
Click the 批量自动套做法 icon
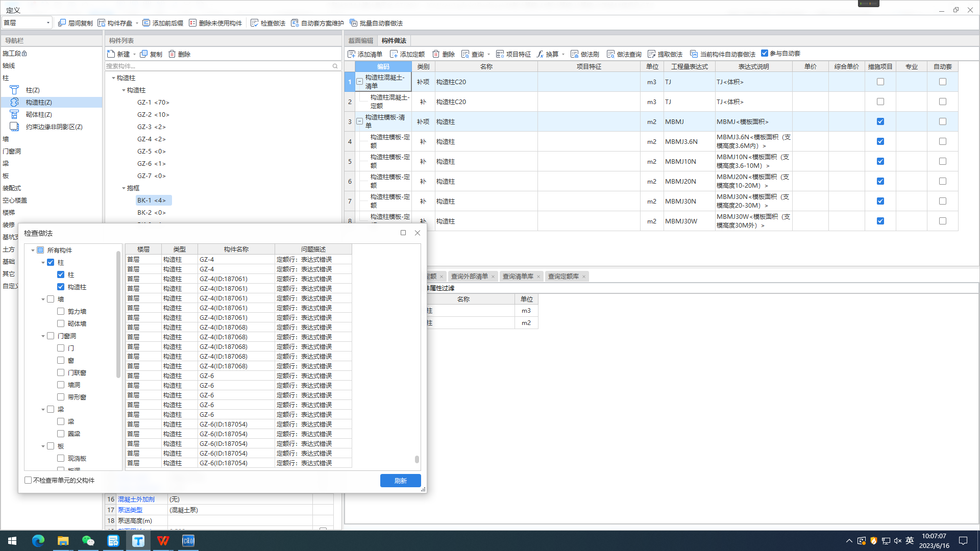[x=353, y=23]
